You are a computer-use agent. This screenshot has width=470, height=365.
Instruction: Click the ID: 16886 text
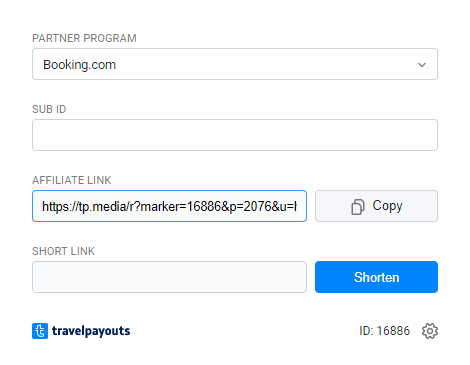coord(384,331)
